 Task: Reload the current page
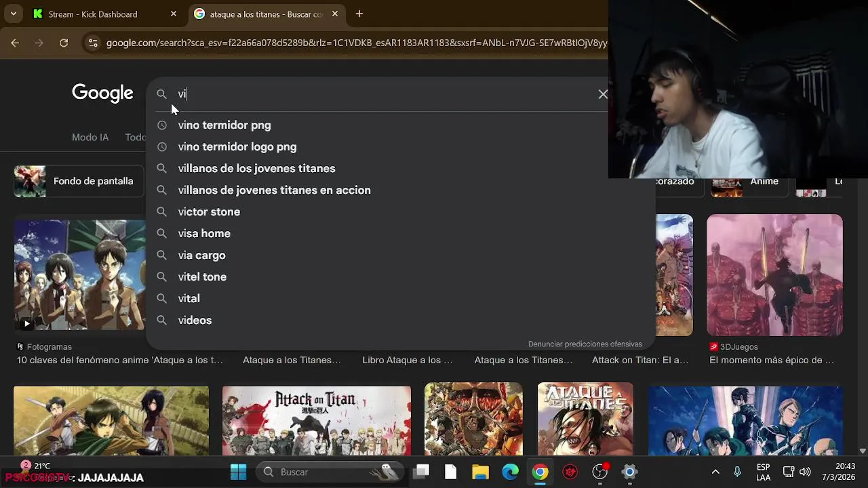pos(64,43)
